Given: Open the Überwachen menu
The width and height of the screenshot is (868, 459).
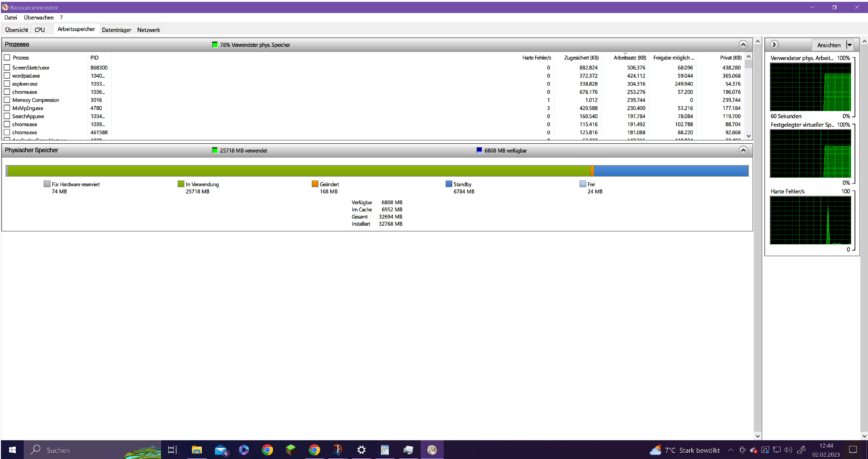Looking at the screenshot, I should 38,18.
